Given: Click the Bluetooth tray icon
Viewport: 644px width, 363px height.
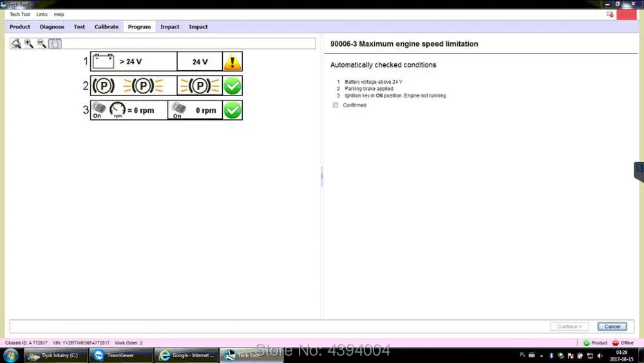Looking at the screenshot, I should (551, 356).
